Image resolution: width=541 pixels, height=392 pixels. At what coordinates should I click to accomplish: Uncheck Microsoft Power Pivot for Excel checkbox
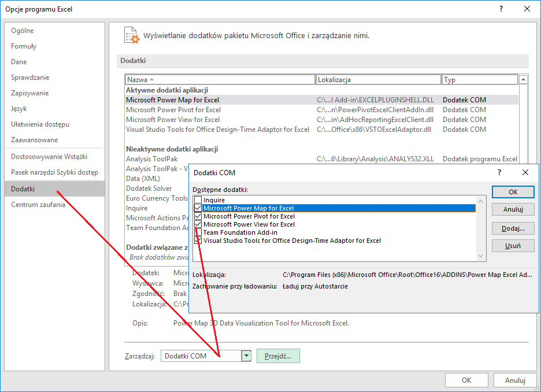coord(198,216)
